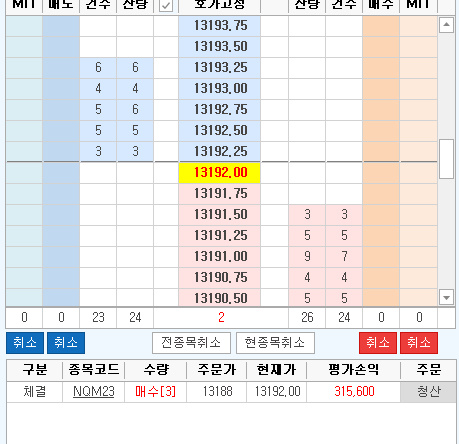Click the 주문가 column header
Screen dimensions: 459x444
coord(217,370)
